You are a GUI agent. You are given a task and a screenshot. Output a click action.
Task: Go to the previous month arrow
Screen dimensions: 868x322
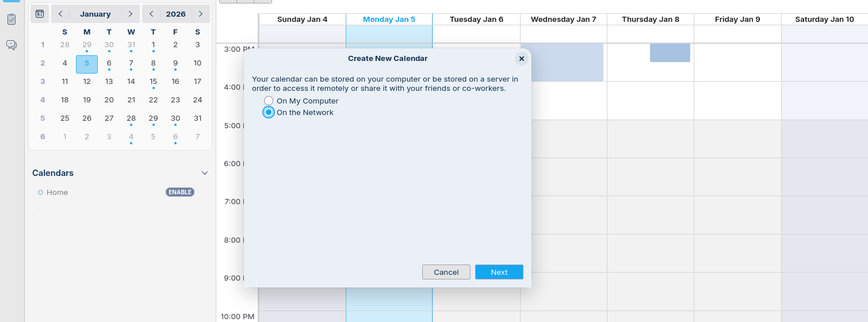60,14
